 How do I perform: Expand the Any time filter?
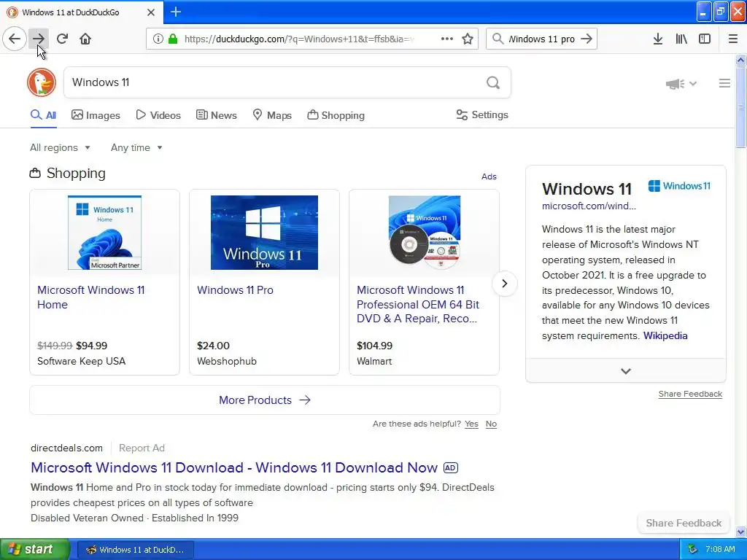coord(136,147)
